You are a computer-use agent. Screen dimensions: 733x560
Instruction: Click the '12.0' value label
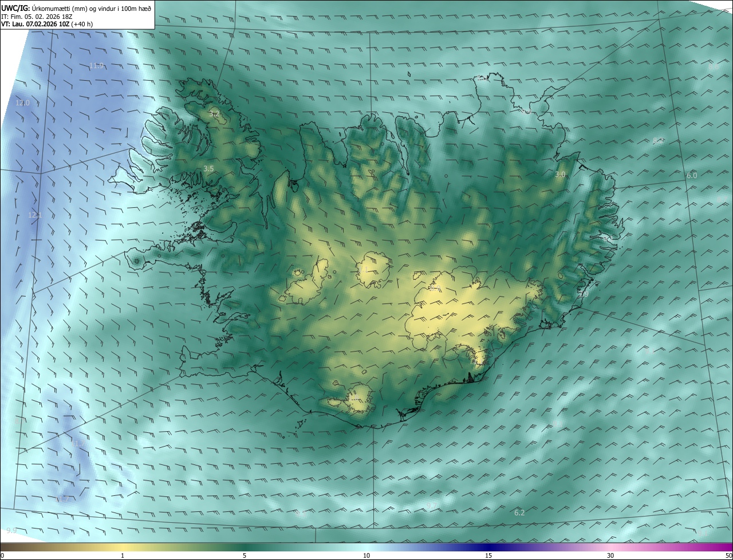point(22,103)
